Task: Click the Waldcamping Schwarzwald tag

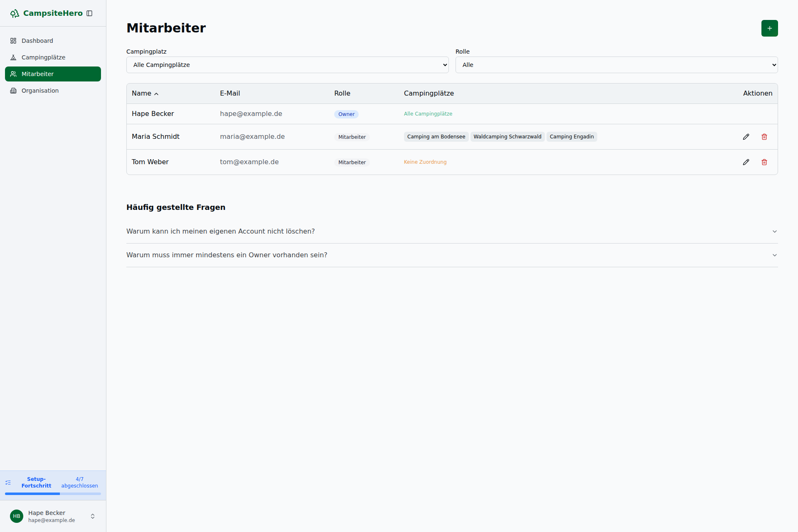Action: click(507, 137)
